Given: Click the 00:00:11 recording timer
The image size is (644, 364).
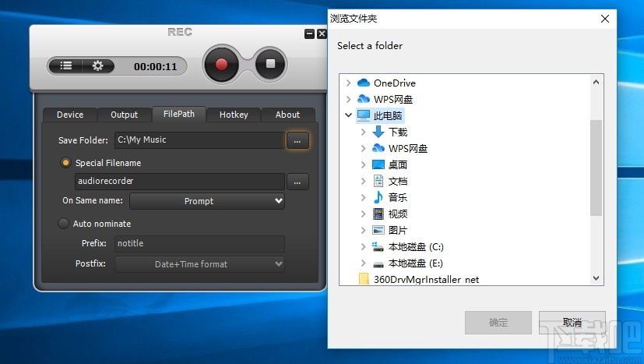Looking at the screenshot, I should pyautogui.click(x=155, y=66).
